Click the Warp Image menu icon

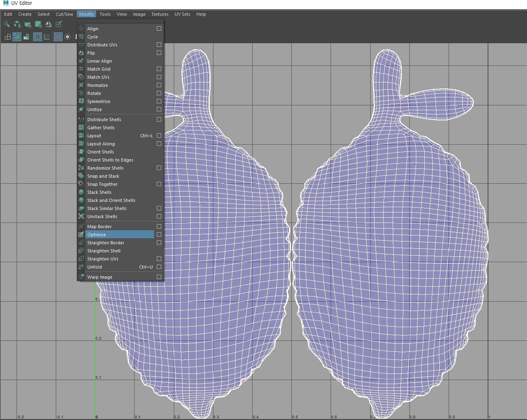point(81,277)
